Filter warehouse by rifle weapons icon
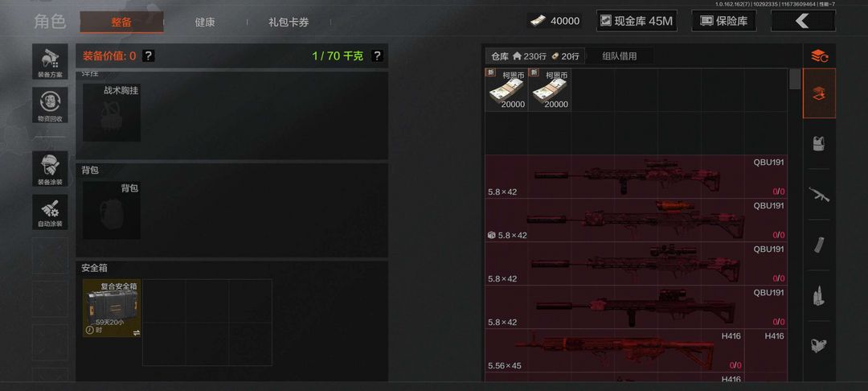Image resolution: width=868 pixels, height=391 pixels. point(819,195)
